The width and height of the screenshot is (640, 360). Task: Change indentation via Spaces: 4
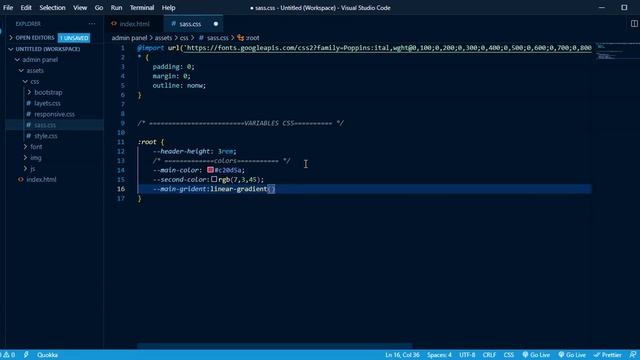(x=439, y=355)
